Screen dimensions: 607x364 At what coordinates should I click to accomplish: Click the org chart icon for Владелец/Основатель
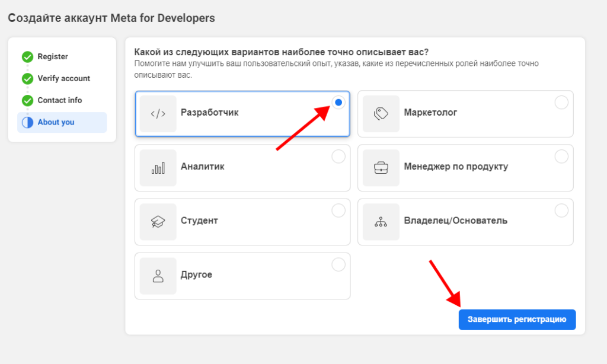click(381, 222)
